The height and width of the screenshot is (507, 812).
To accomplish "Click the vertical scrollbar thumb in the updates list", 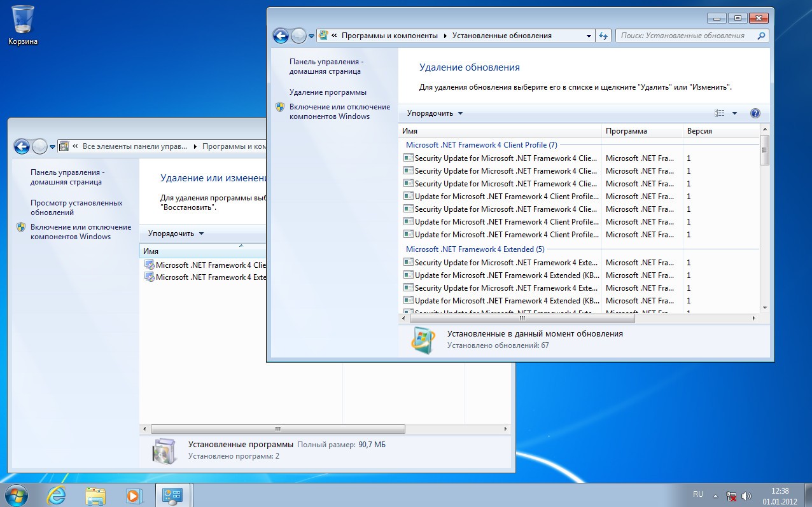I will pos(765,150).
